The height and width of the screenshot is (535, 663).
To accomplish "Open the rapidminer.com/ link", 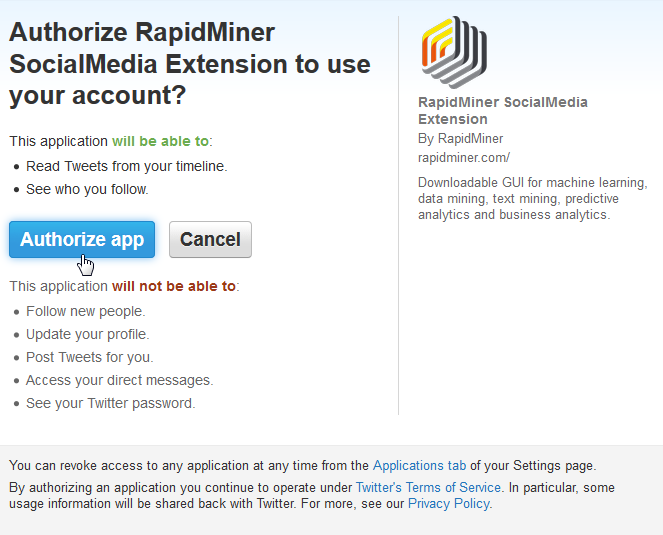I will tap(464, 157).
